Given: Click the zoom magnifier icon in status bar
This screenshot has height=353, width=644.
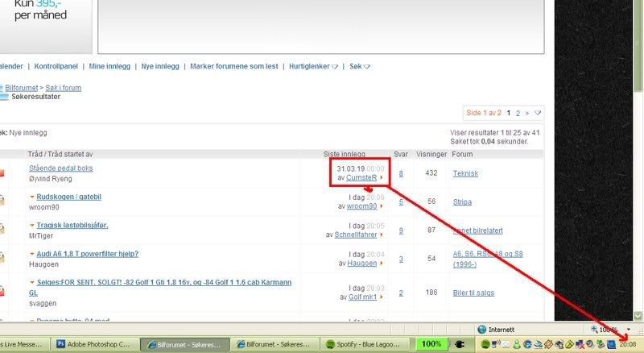Looking at the screenshot, I should click(x=594, y=329).
